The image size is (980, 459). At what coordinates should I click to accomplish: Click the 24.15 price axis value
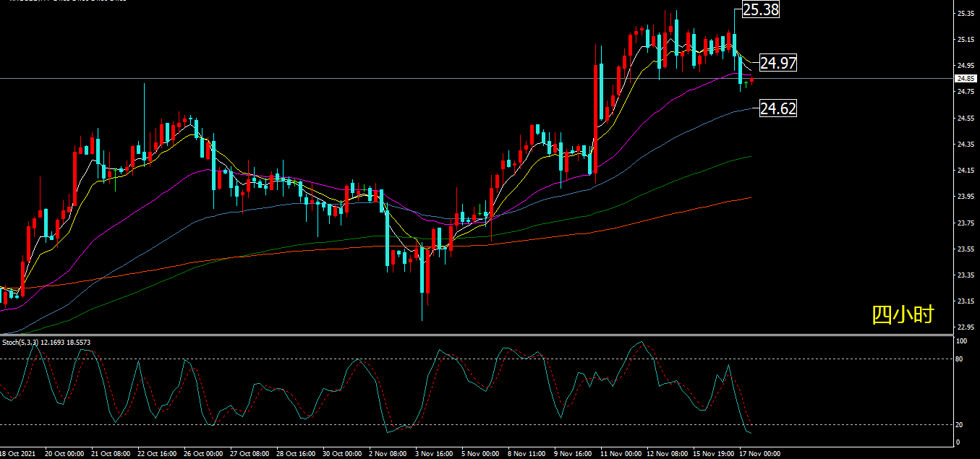tap(966, 171)
